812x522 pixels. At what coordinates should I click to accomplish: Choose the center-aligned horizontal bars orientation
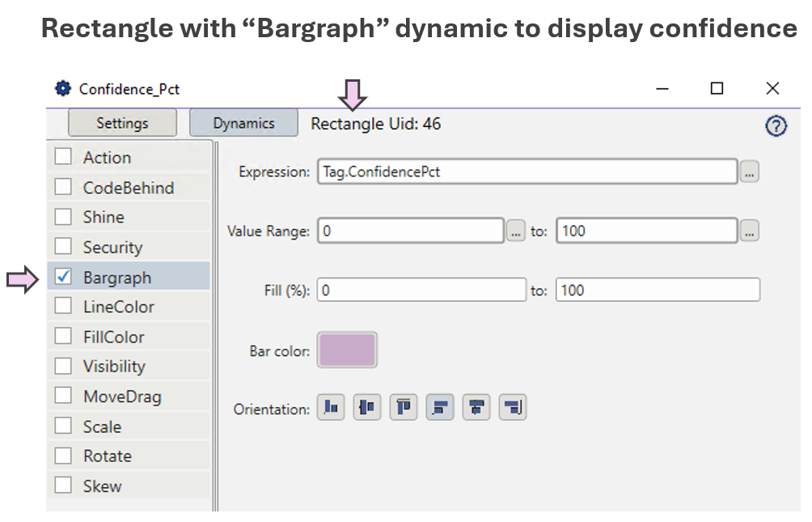[x=476, y=408]
